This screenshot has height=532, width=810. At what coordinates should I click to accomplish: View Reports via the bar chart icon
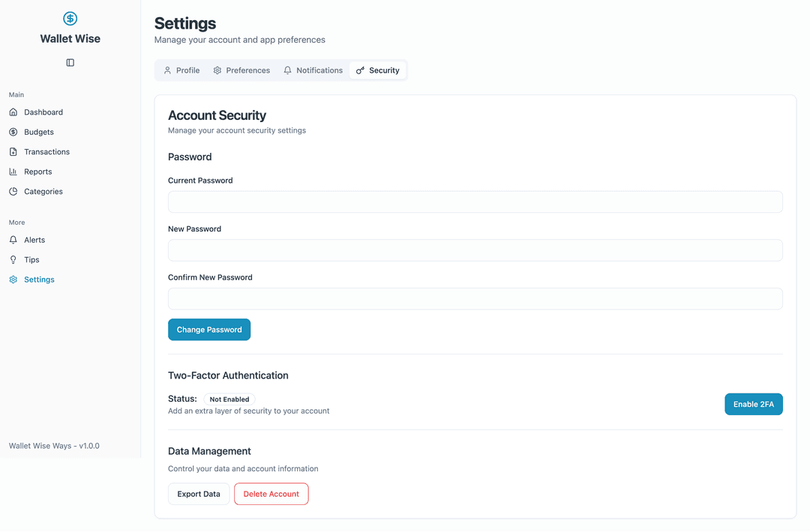[14, 172]
